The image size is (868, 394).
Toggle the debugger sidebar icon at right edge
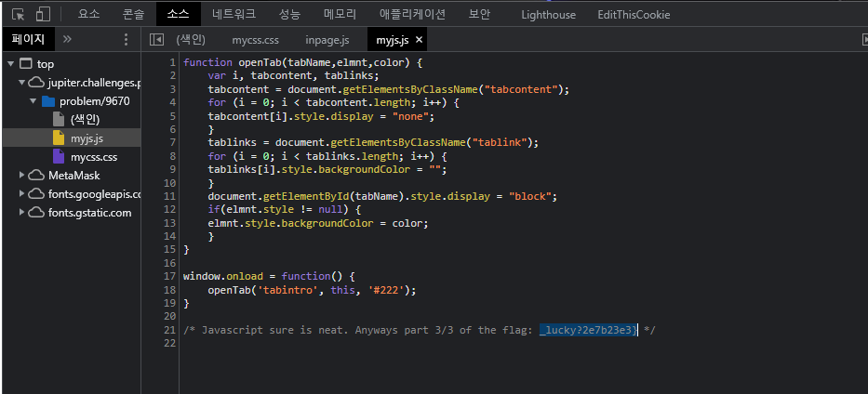tap(865, 40)
